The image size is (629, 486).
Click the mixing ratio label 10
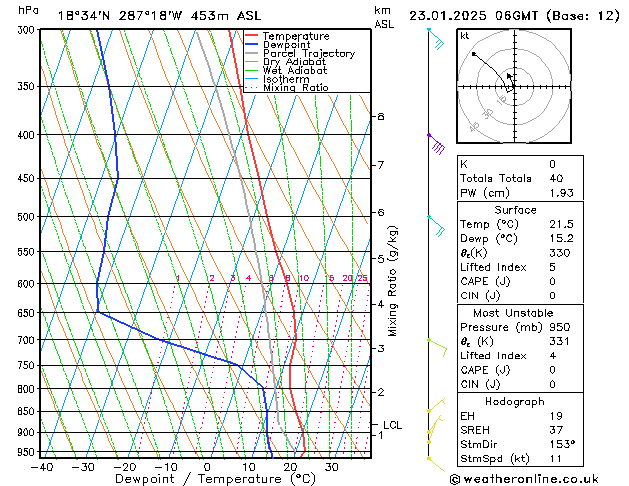click(x=304, y=278)
